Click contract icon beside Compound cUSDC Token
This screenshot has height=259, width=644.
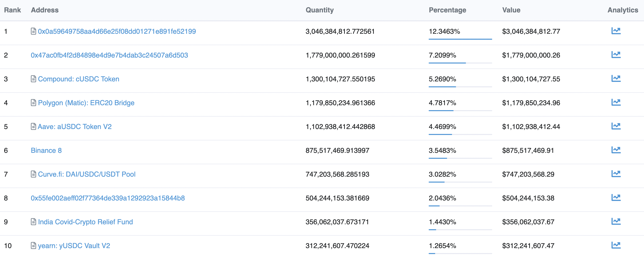coord(33,79)
